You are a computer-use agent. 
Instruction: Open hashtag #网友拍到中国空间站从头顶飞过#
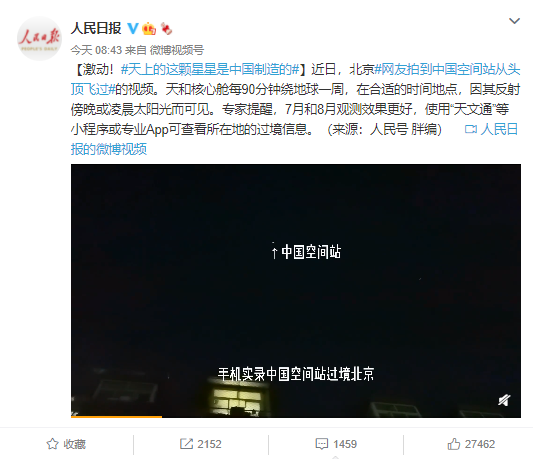click(x=295, y=80)
